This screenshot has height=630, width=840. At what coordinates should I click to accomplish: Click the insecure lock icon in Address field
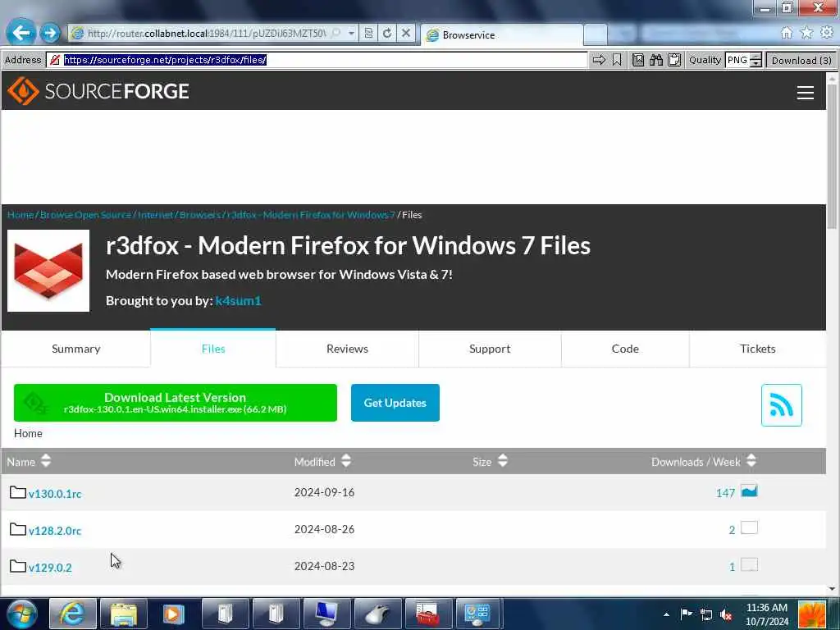pyautogui.click(x=55, y=60)
